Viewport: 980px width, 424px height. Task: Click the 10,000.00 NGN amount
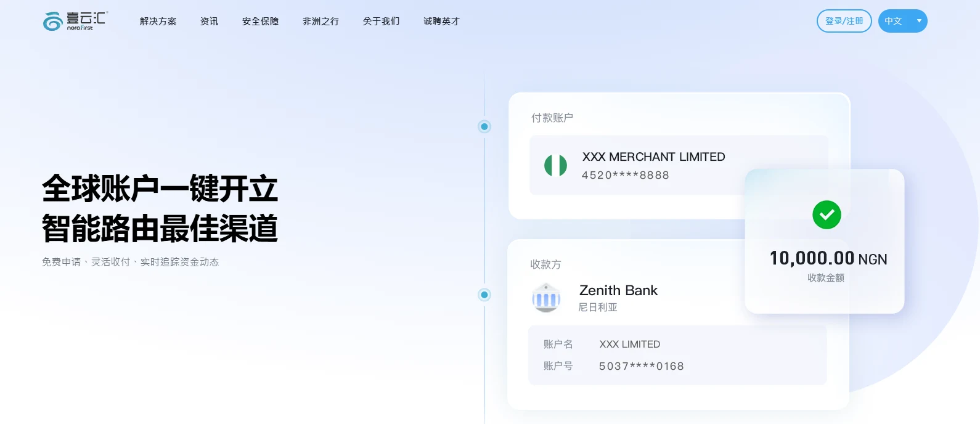click(x=828, y=258)
